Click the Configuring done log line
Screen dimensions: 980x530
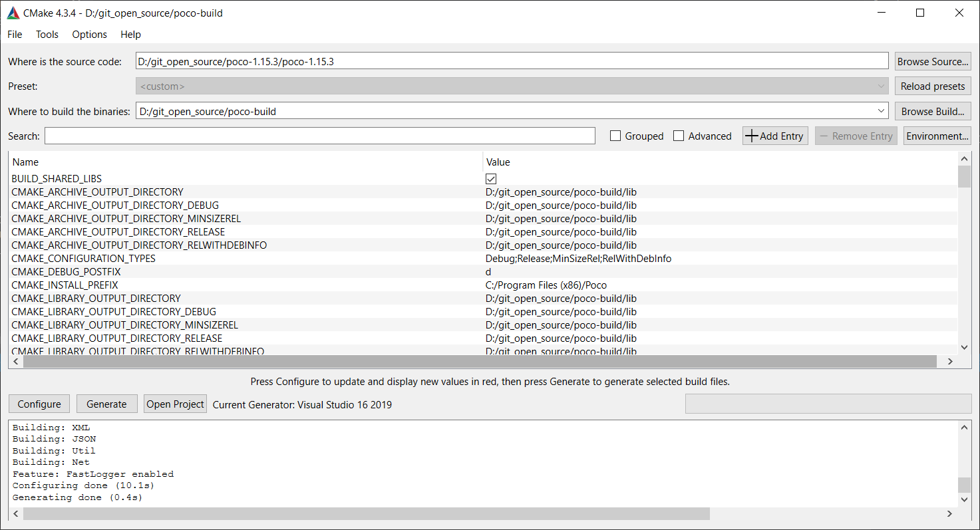pyautogui.click(x=83, y=485)
